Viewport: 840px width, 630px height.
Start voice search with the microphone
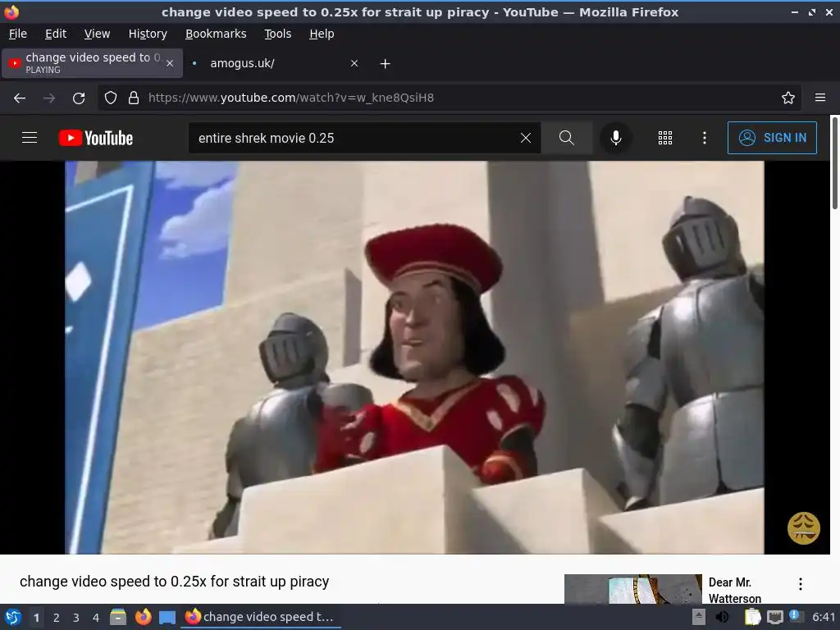[x=616, y=138]
